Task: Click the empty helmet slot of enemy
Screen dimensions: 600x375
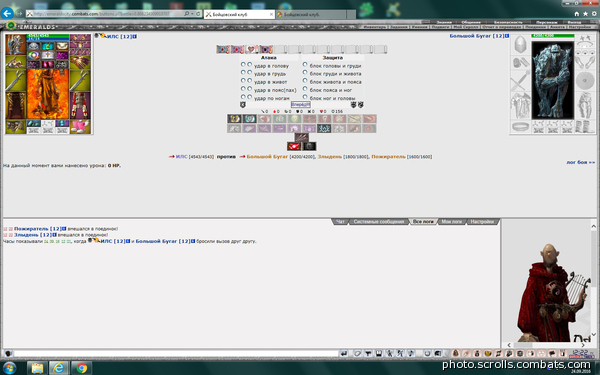Action: pyautogui.click(x=520, y=45)
